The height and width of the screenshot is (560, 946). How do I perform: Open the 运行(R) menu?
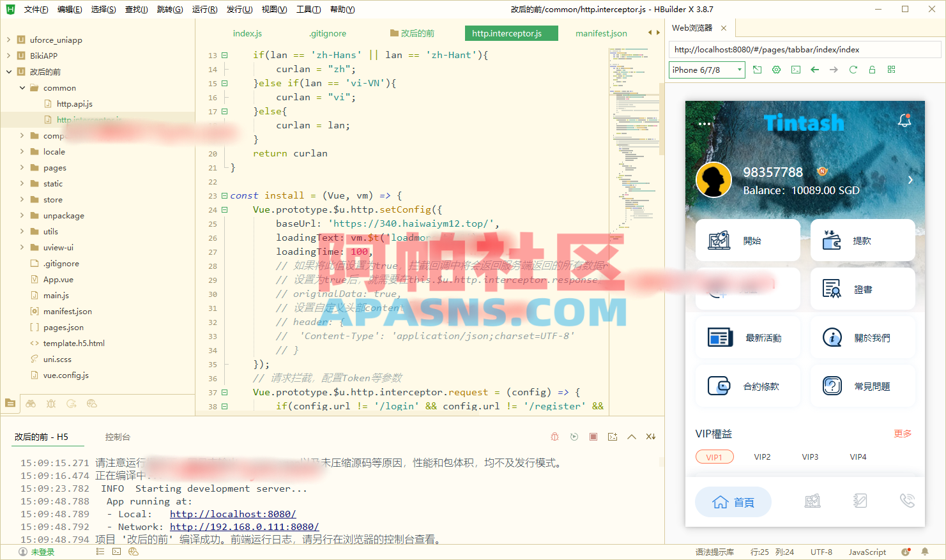tap(204, 9)
